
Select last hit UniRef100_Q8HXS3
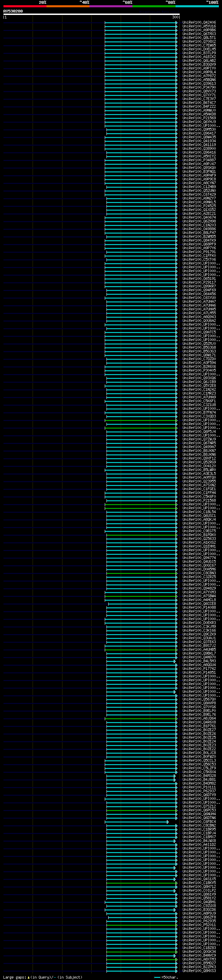(x=199, y=971)
